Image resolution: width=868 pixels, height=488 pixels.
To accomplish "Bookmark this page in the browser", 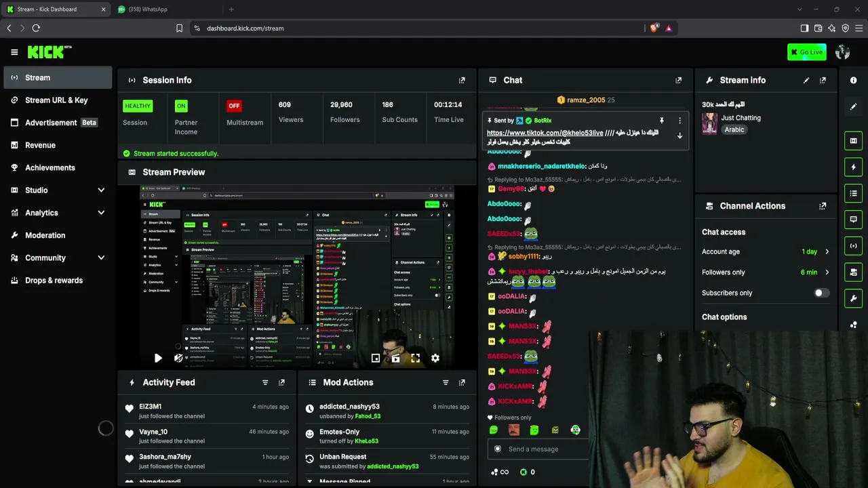I will [x=179, y=28].
